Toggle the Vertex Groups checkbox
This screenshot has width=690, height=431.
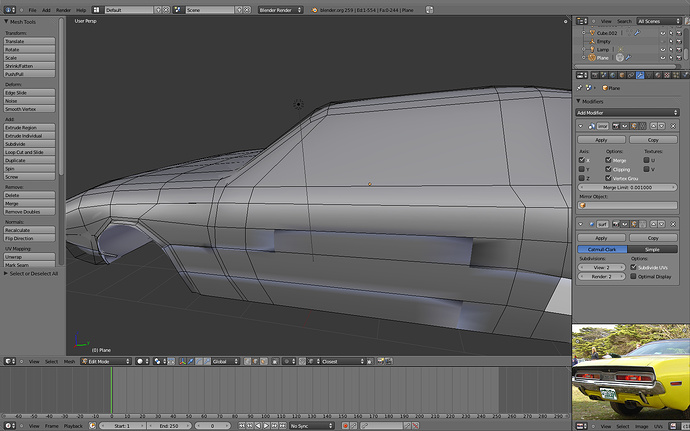608,178
